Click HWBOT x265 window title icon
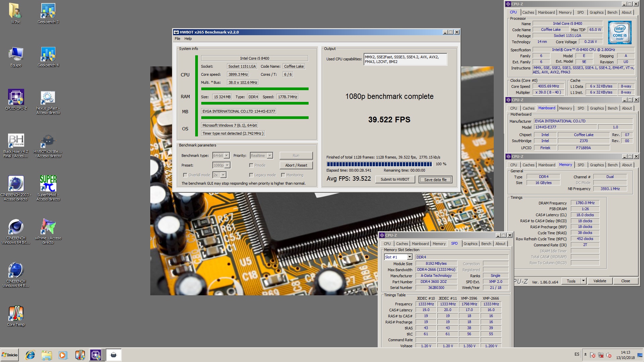This screenshot has height=362, width=644. point(176,32)
